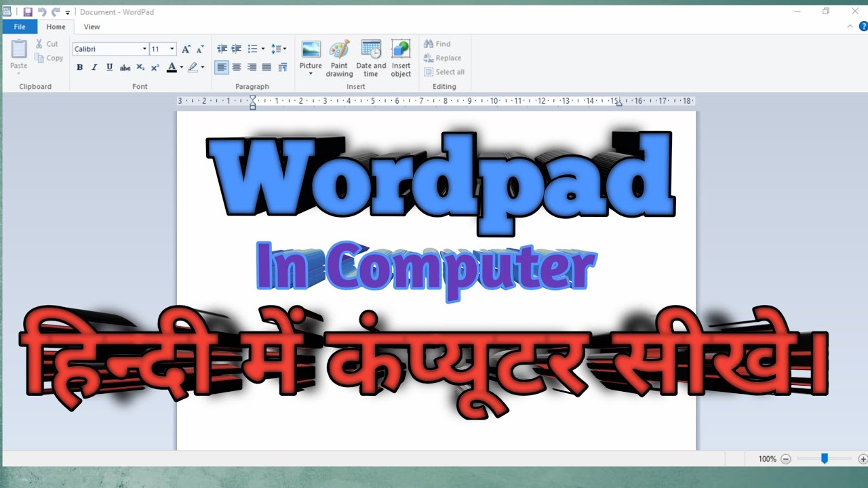Toggle Superscript formatting

point(155,67)
